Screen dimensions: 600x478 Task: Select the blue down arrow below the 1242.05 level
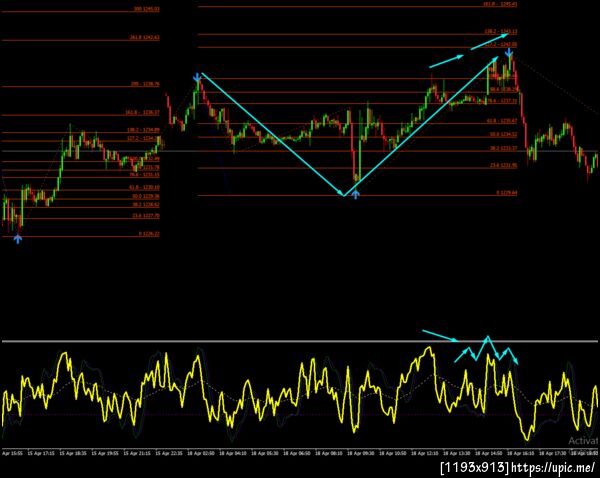click(509, 52)
